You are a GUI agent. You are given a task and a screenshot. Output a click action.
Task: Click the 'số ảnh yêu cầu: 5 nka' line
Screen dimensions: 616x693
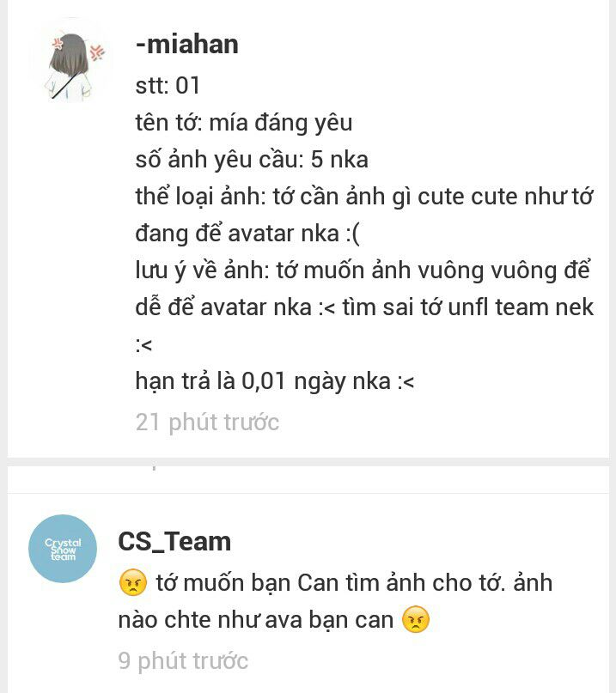[252, 160]
